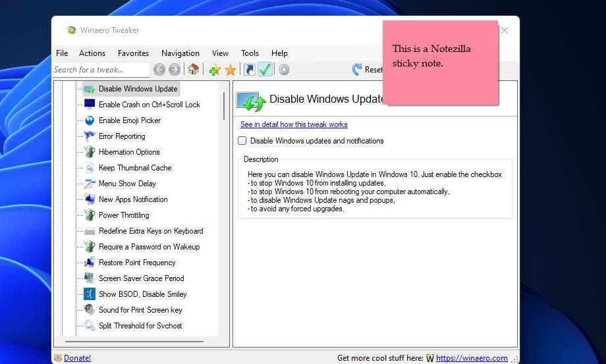Click the Search for a tweak field
Viewport: 606px width, 364px height.
[x=101, y=70]
